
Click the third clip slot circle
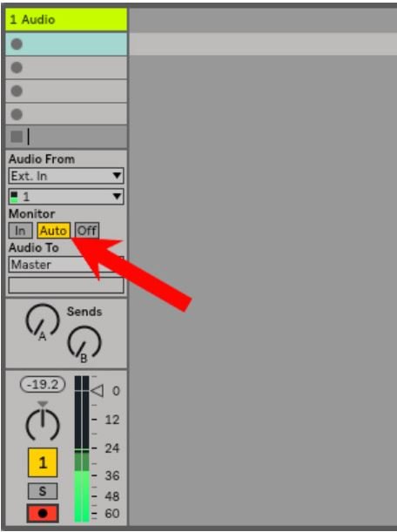pos(17,91)
